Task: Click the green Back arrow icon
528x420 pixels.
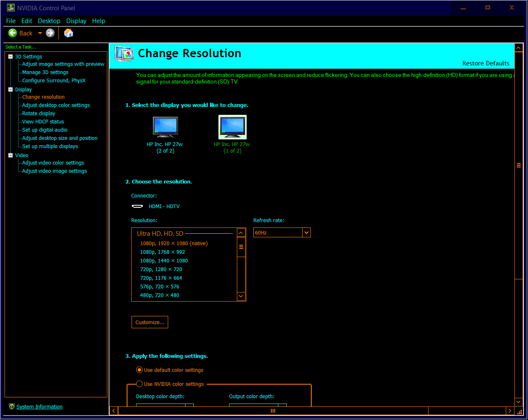Action: pos(13,33)
